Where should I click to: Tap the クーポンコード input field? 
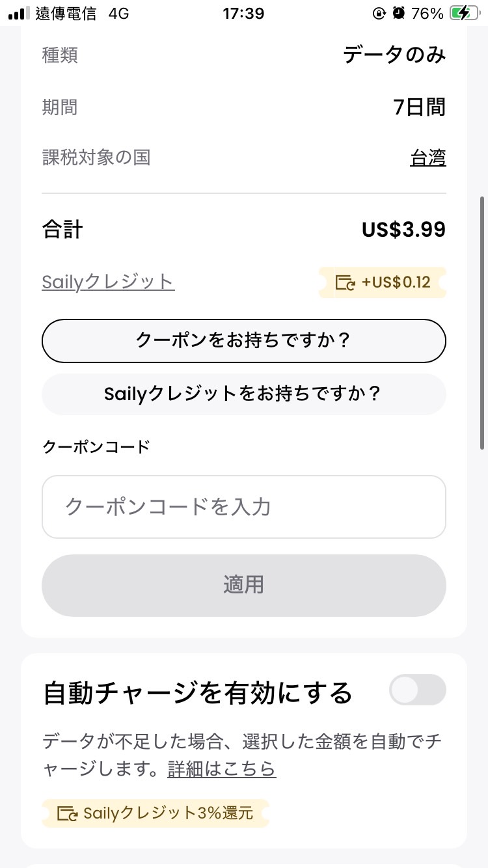pos(243,507)
